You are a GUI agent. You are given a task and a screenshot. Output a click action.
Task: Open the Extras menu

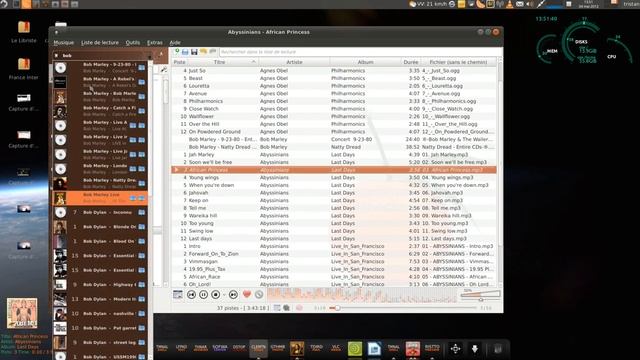155,42
